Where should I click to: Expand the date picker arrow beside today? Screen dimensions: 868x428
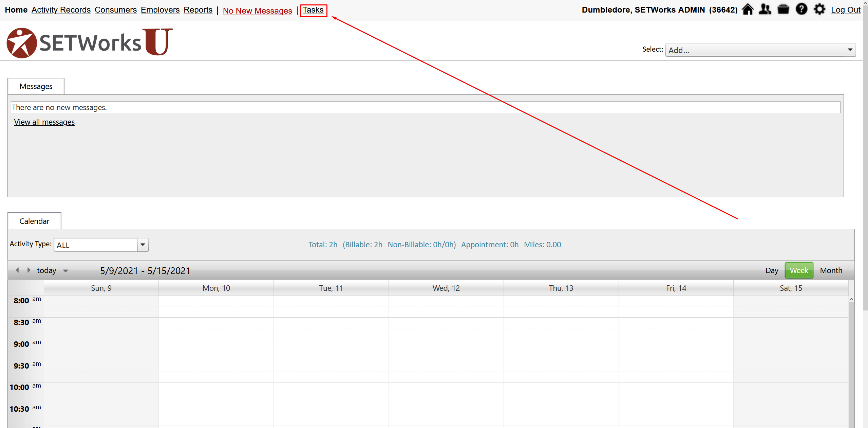pos(65,271)
